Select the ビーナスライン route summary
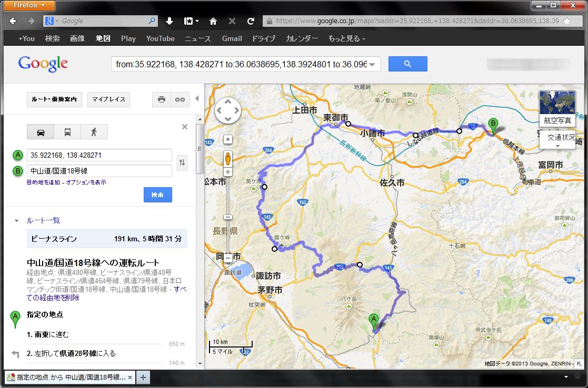Viewport: 588px width, 388px height. (x=107, y=239)
